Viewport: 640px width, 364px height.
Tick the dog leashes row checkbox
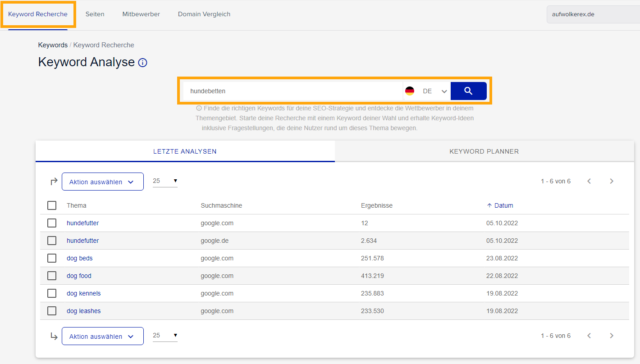(52, 311)
